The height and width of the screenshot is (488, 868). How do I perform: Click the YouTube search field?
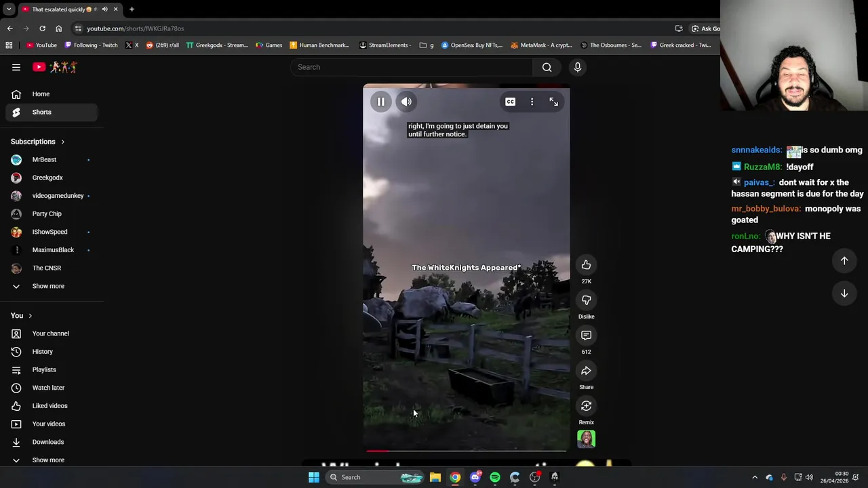(412, 67)
